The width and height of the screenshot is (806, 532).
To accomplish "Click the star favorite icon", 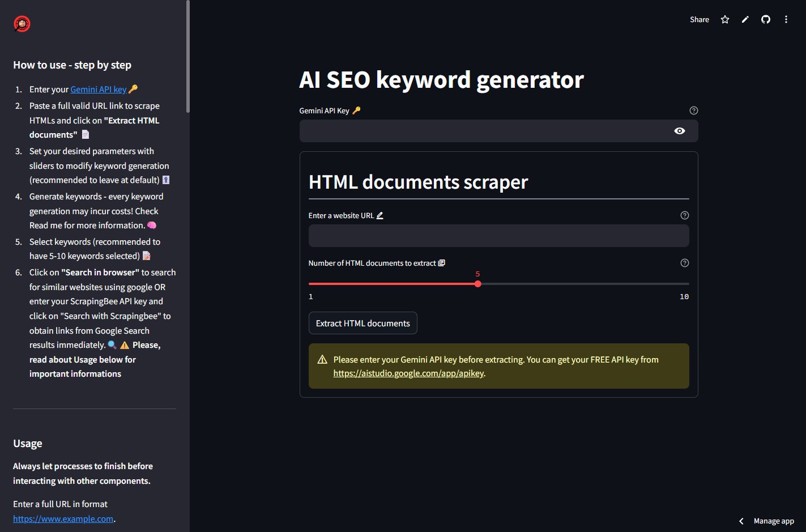I will click(725, 20).
